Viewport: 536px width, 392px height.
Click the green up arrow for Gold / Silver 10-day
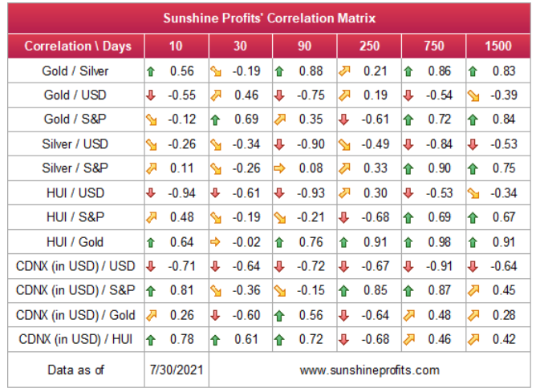[151, 71]
